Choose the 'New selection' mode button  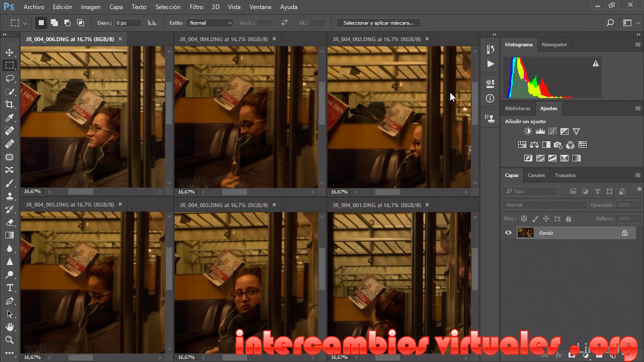[41, 23]
